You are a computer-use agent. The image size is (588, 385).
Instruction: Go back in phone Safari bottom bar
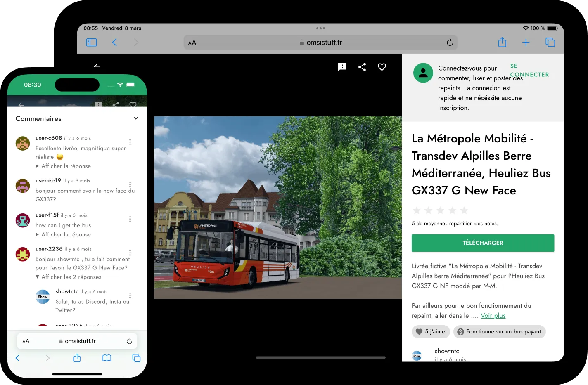coord(17,358)
